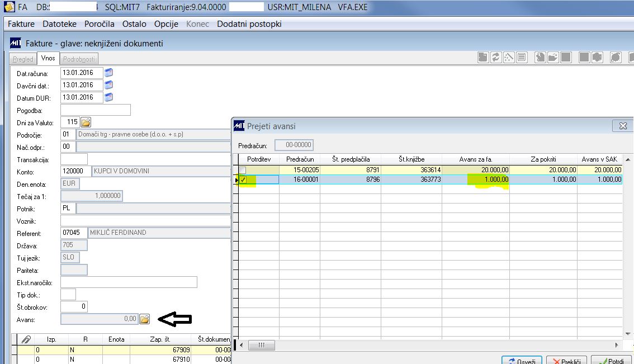Viewport: 634px width, 364px height.
Task: Open the Poročila menu
Action: [x=100, y=24]
